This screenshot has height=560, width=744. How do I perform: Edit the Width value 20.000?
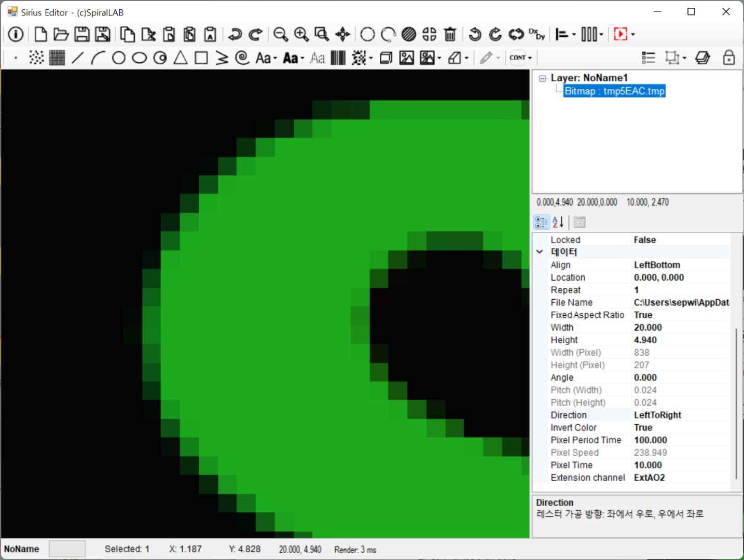(x=681, y=328)
